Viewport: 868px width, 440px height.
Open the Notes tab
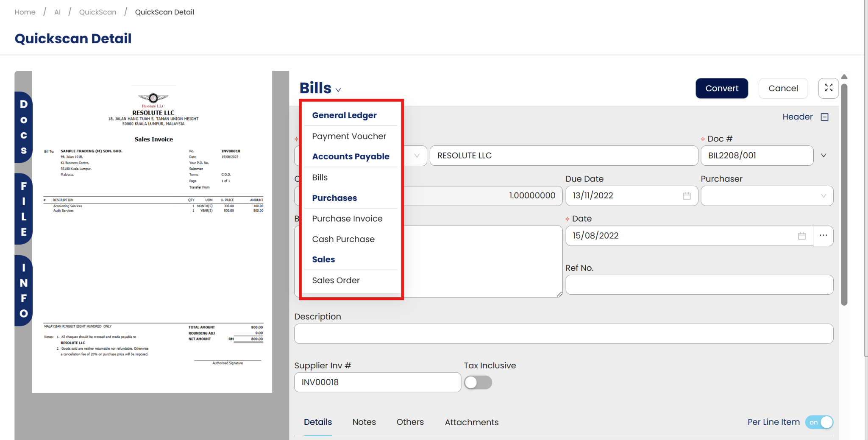(364, 422)
